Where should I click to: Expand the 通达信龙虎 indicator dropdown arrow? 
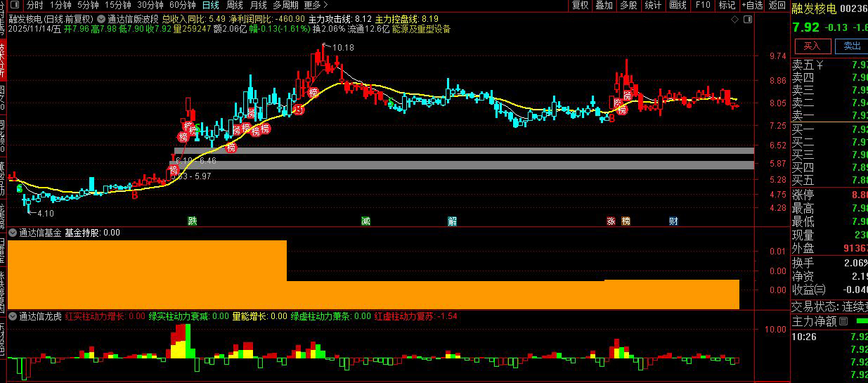click(x=13, y=316)
